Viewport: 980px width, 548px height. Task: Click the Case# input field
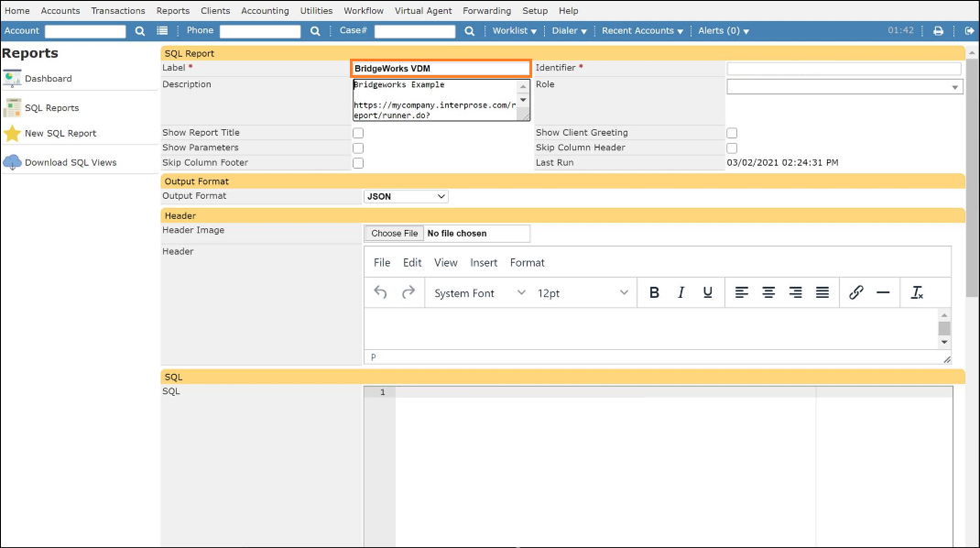[415, 31]
